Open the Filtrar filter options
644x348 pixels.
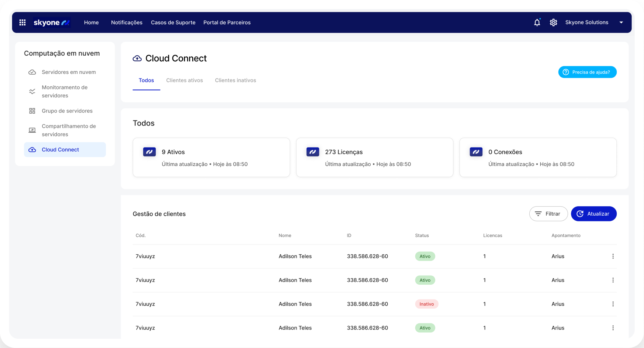pos(548,214)
